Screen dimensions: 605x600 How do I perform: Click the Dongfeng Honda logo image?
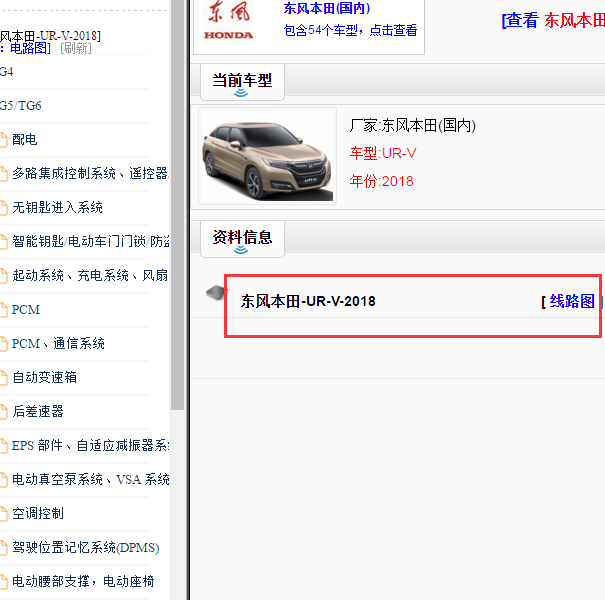pos(229,21)
